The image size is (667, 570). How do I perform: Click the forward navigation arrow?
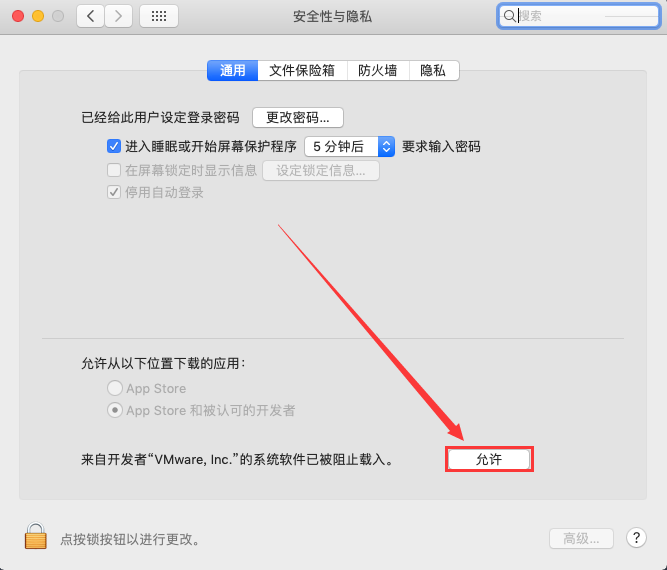click(118, 16)
